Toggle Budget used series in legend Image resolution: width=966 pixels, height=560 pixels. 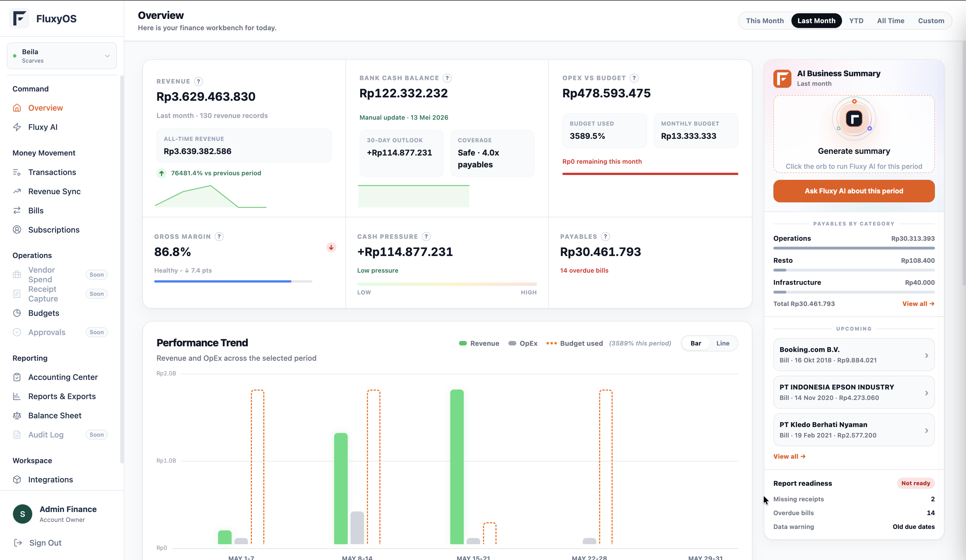click(x=575, y=343)
